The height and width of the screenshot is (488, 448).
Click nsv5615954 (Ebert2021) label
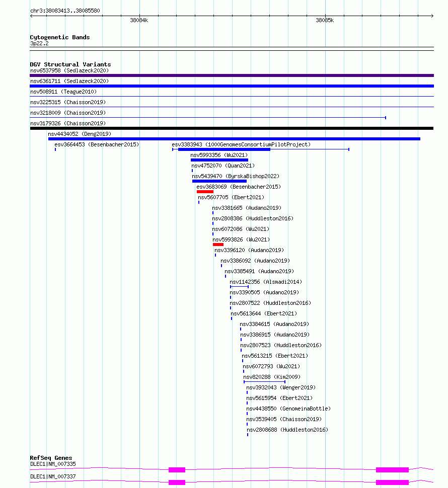279,398
